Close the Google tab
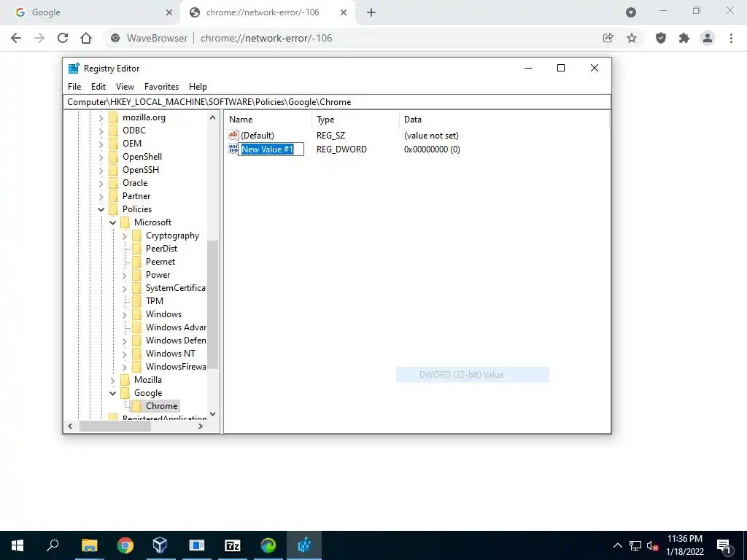The image size is (747, 560). [169, 12]
